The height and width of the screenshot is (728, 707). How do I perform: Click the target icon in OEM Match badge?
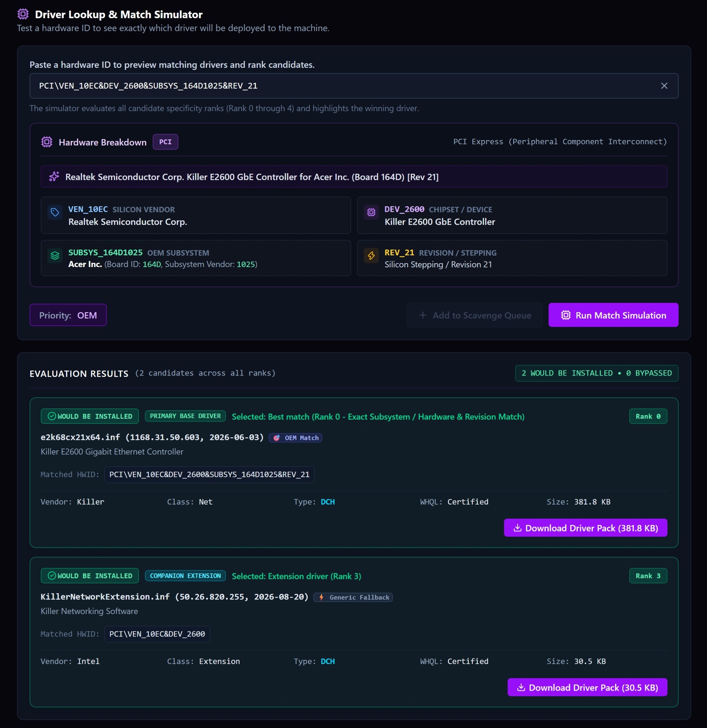[277, 438]
